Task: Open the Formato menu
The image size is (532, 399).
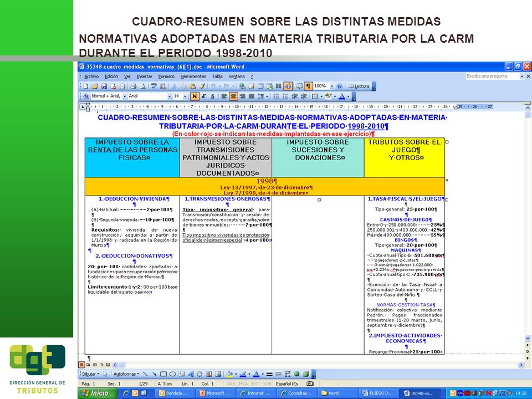Action: [x=166, y=76]
